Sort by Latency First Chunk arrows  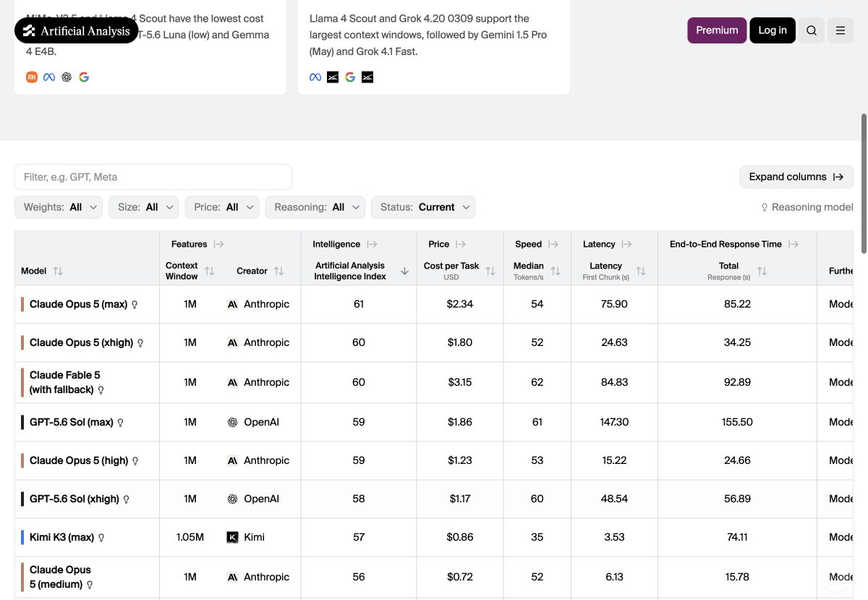[641, 271]
